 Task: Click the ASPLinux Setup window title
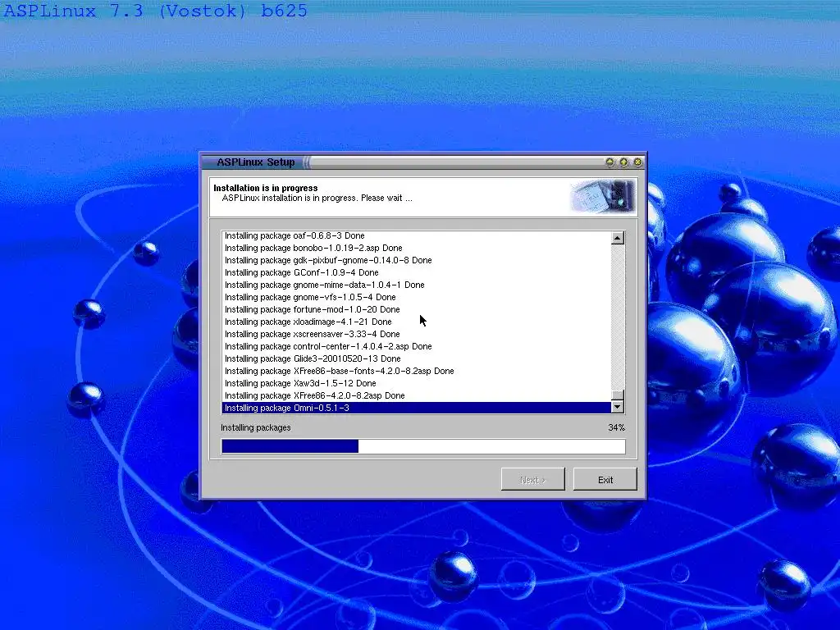pos(256,162)
